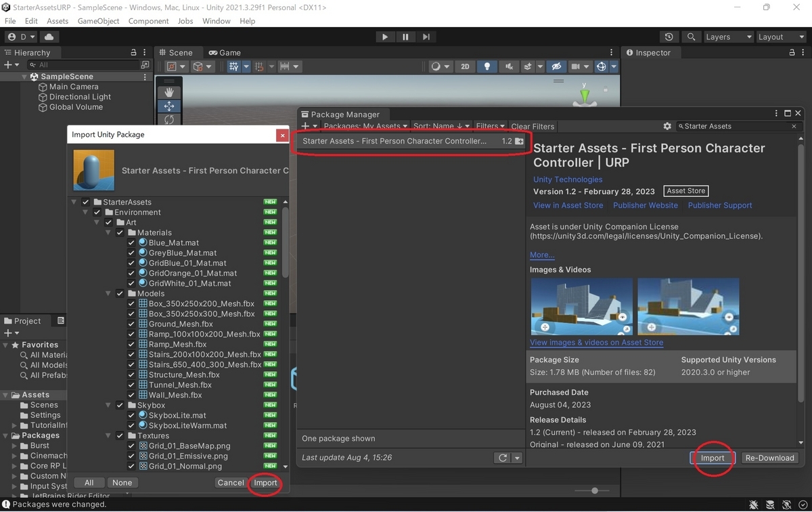Viewport: 812px width, 512px height.
Task: Open the Package Manager settings gear
Action: (x=667, y=126)
